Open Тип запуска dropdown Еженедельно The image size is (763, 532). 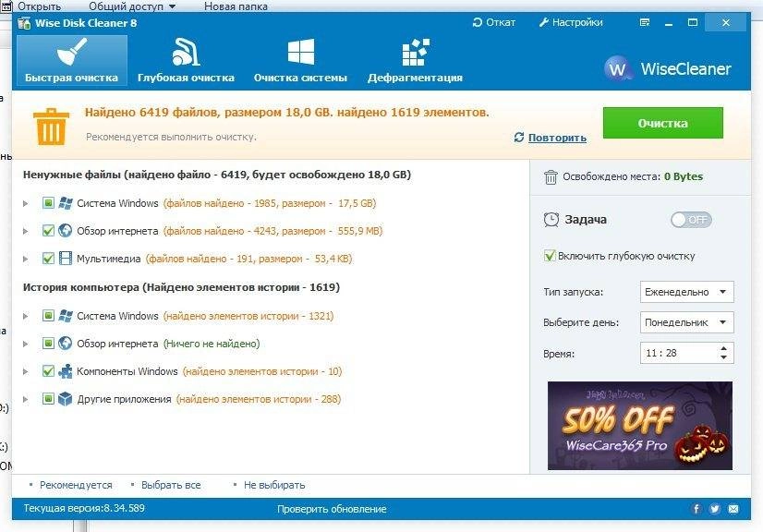point(686,292)
